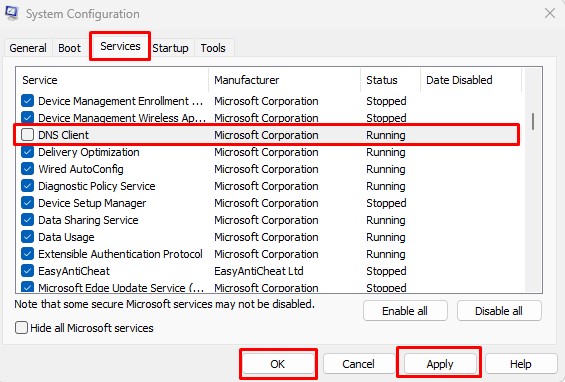Click Wired AutoConfig's Microsoft Corporation cell
565x382 pixels.
tap(266, 169)
